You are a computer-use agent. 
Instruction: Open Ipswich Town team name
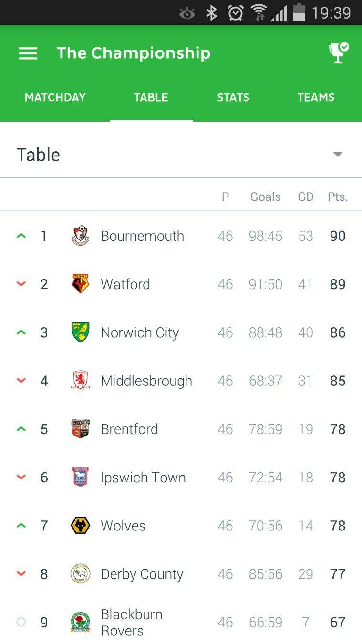coord(143,478)
